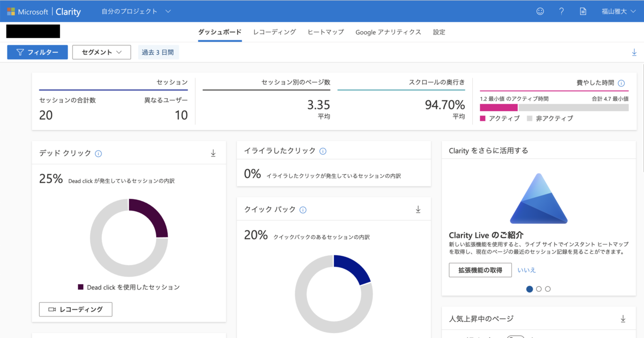Click the grey inactive time bar segment
644x338 pixels.
pos(573,107)
